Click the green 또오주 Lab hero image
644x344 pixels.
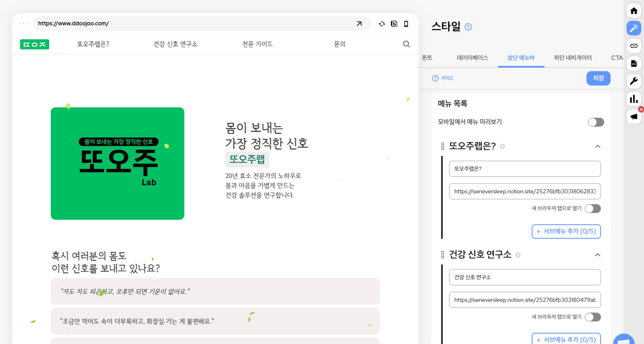point(117,164)
